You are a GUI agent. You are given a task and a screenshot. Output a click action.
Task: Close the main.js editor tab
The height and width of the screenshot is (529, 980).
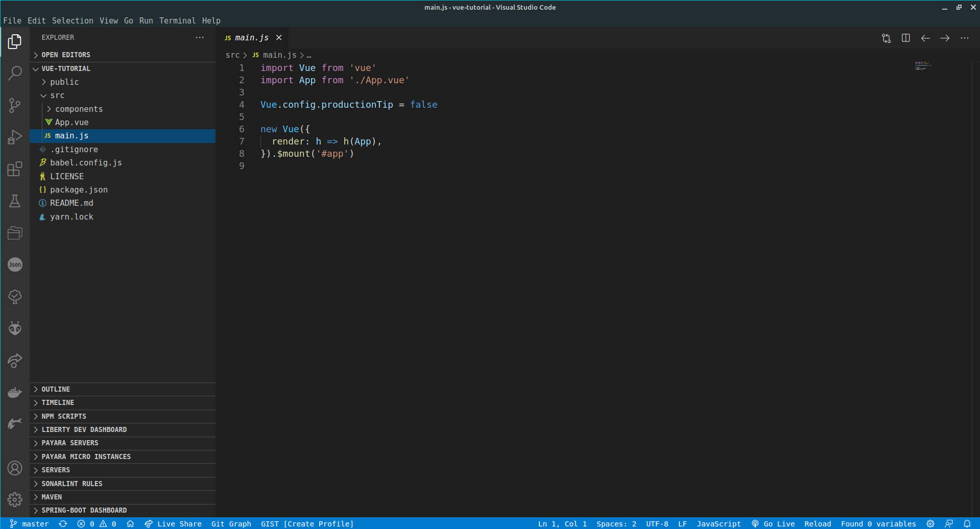pyautogui.click(x=279, y=38)
